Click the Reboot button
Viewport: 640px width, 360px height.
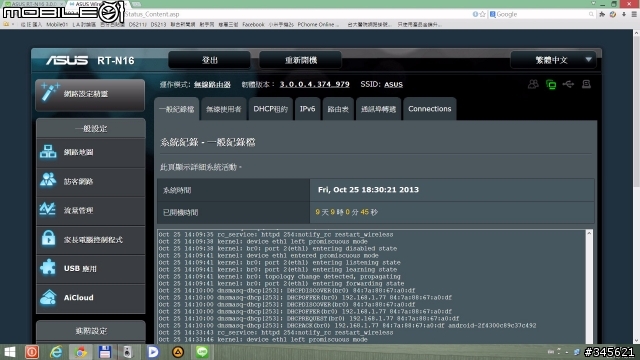[300, 60]
